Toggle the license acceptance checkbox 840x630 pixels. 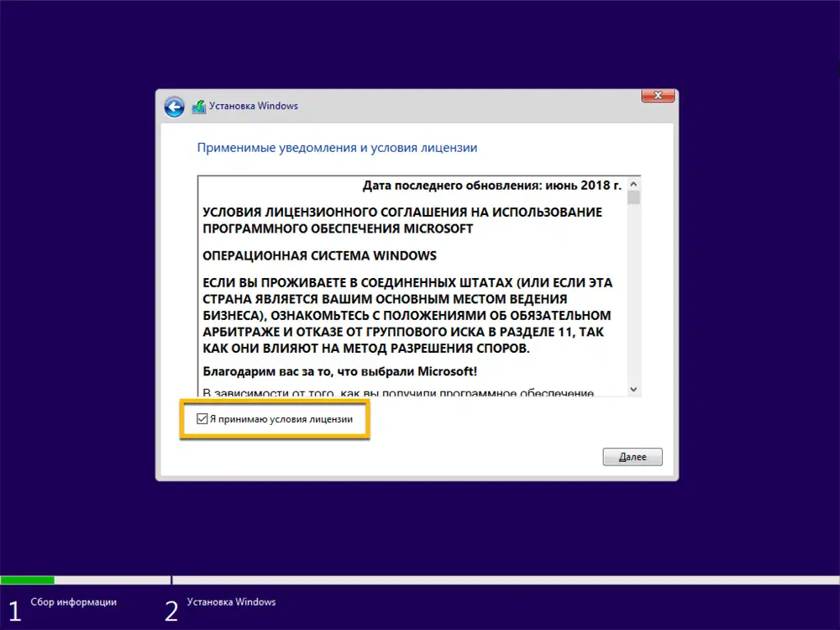point(202,419)
